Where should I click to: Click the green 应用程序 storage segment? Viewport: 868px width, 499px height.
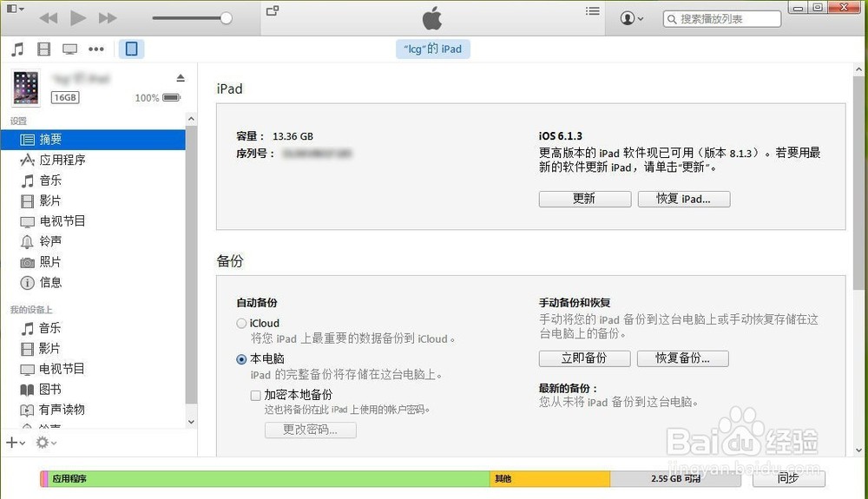(x=269, y=479)
